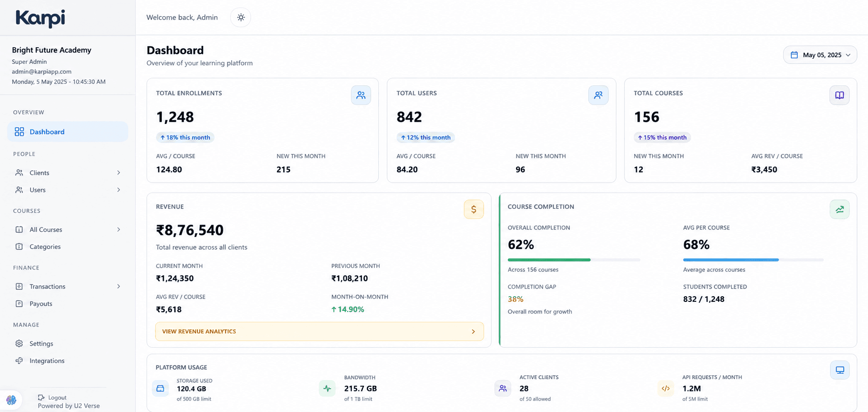This screenshot has height=412, width=868.
Task: Open the Users menu item
Action: 68,190
